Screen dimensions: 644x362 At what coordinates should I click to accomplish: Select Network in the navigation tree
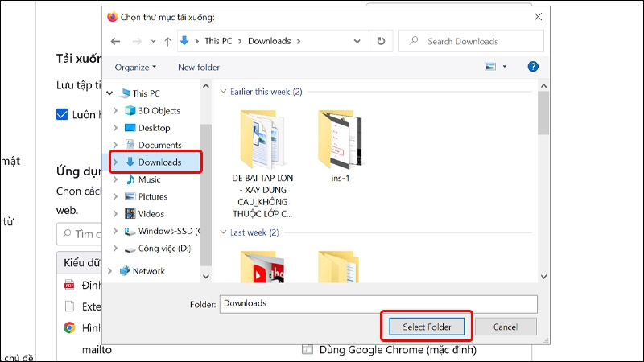(148, 271)
